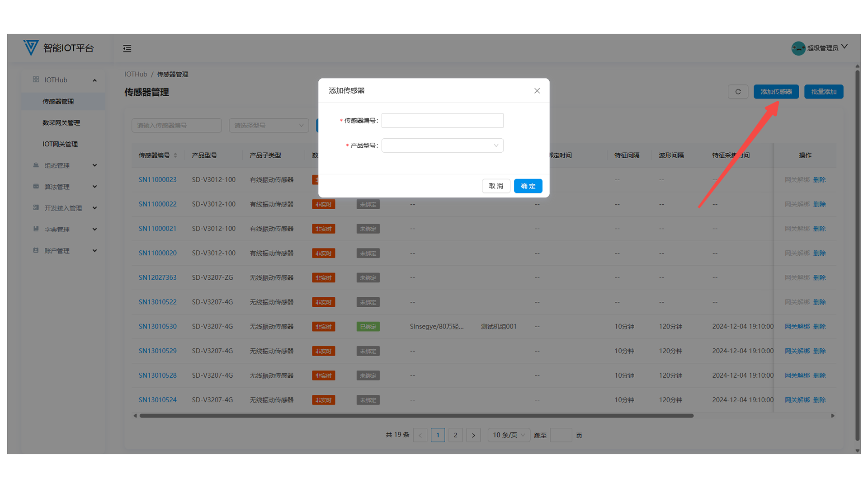
Task: Click 删除 for SN12027363
Action: (x=819, y=277)
